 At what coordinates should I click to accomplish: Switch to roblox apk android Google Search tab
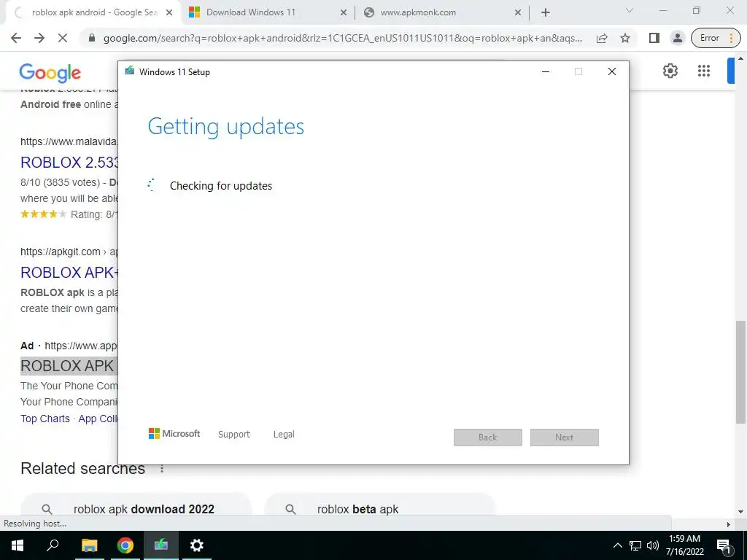94,12
